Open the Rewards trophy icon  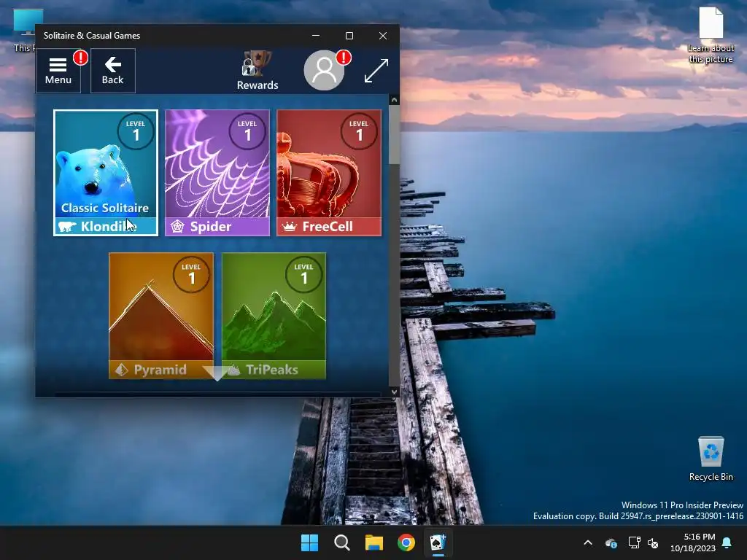[x=258, y=71]
